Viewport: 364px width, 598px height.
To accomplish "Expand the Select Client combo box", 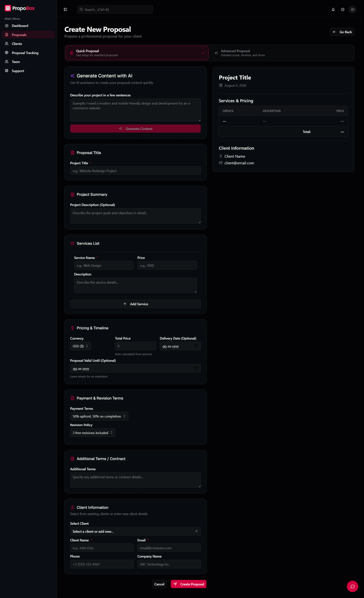I will (x=135, y=531).
